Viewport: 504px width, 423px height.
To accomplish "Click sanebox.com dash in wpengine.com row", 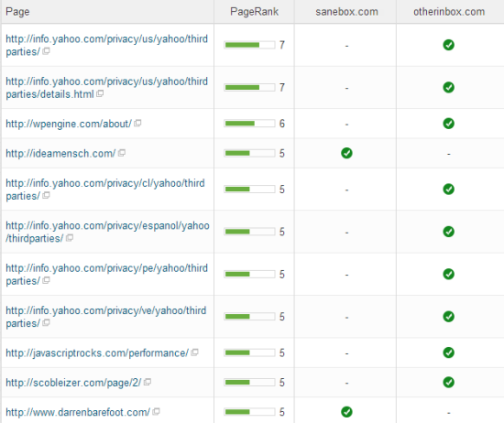I will (346, 125).
